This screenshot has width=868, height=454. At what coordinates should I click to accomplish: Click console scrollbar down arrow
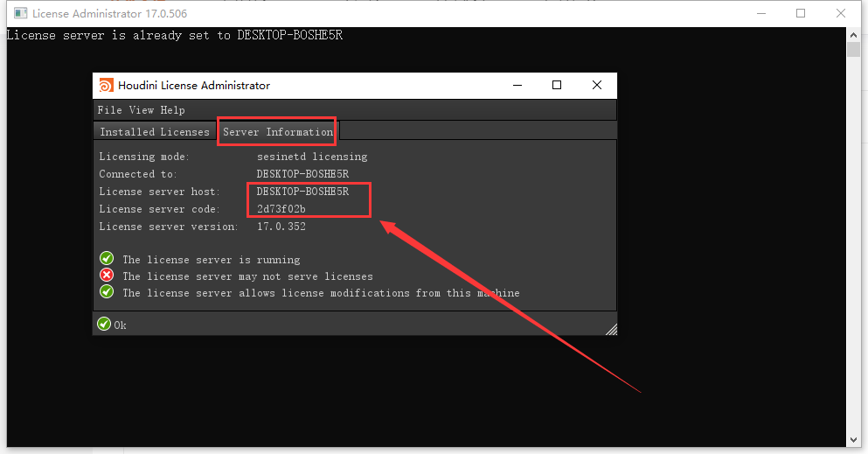click(853, 440)
